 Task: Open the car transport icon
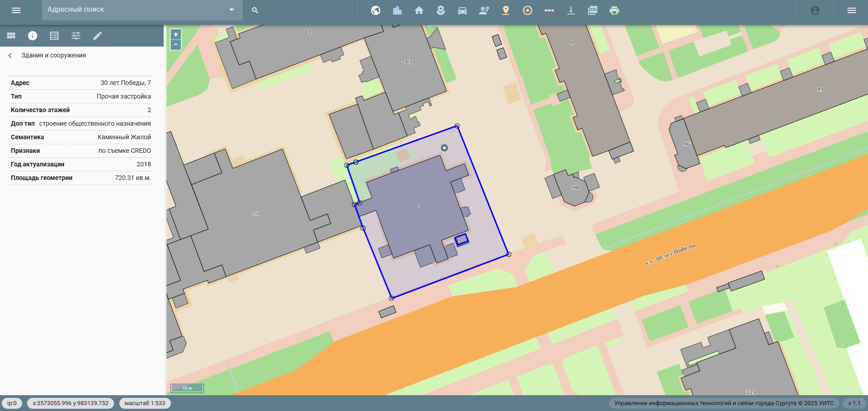[x=462, y=10]
